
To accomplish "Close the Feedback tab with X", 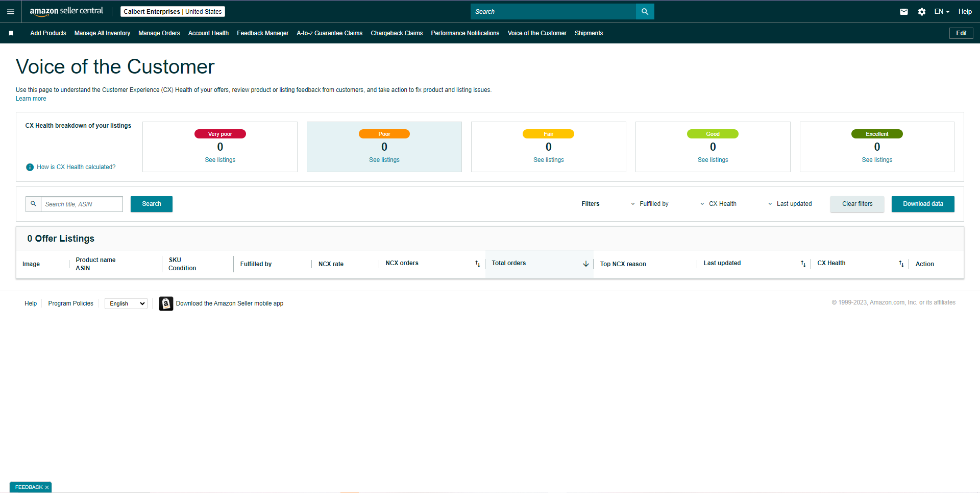I will point(47,487).
